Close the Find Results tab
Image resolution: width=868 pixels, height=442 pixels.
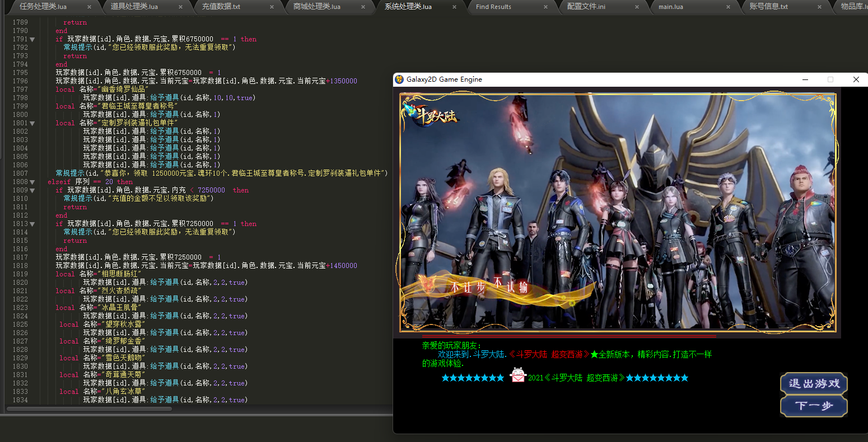[x=545, y=7]
